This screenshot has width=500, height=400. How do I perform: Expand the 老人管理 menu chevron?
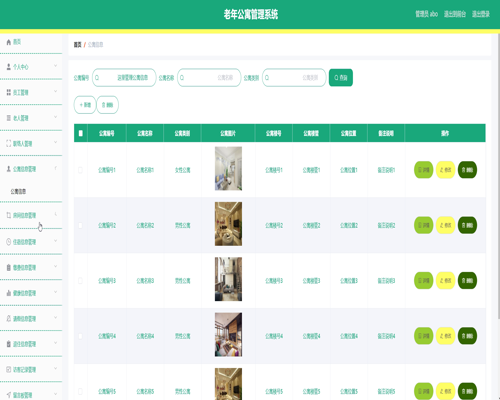56,117
